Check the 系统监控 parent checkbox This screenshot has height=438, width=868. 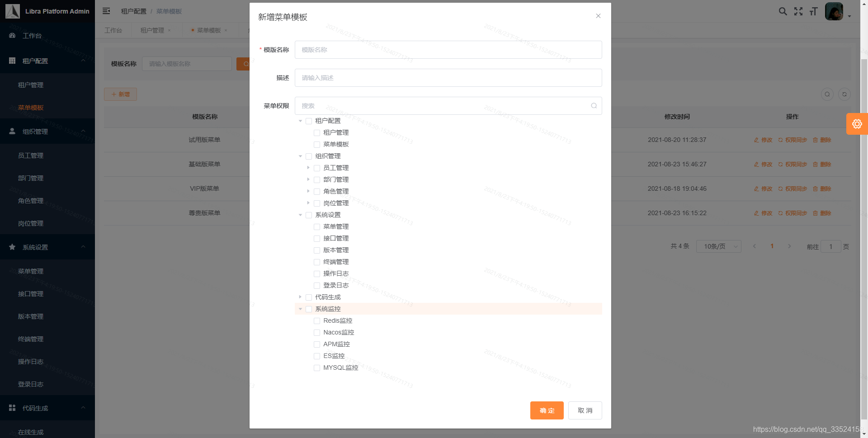[309, 309]
